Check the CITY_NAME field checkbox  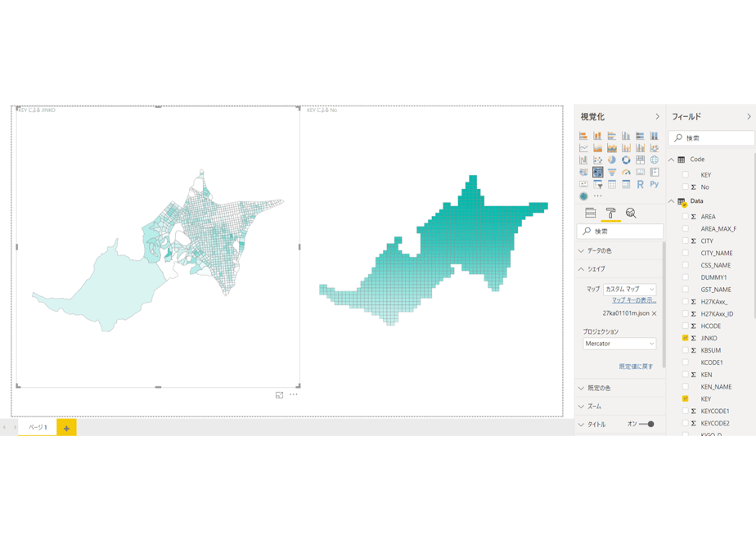pyautogui.click(x=685, y=253)
